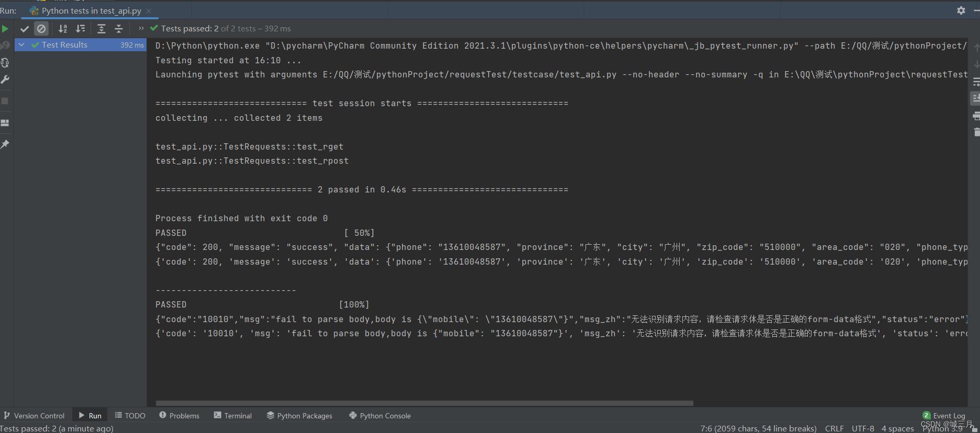
Task: Print the console output
Action: (x=976, y=116)
